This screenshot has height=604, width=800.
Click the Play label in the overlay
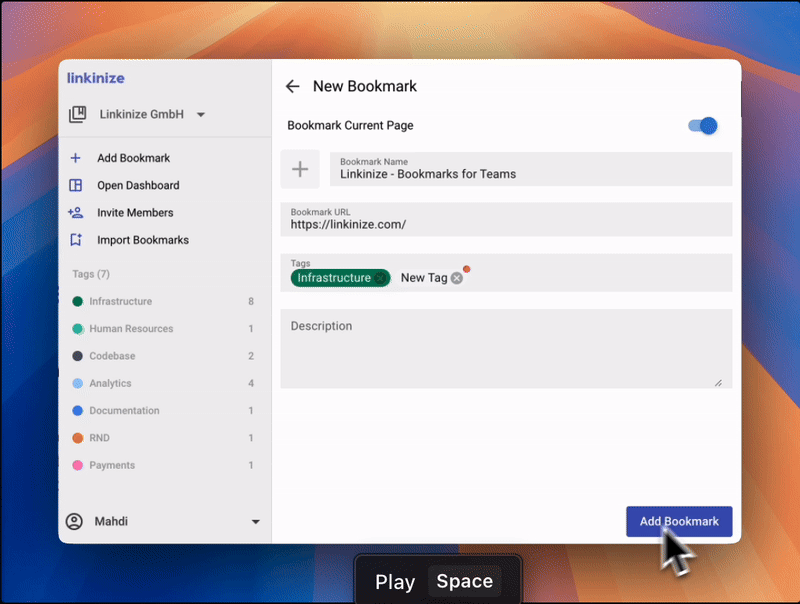[x=395, y=582]
